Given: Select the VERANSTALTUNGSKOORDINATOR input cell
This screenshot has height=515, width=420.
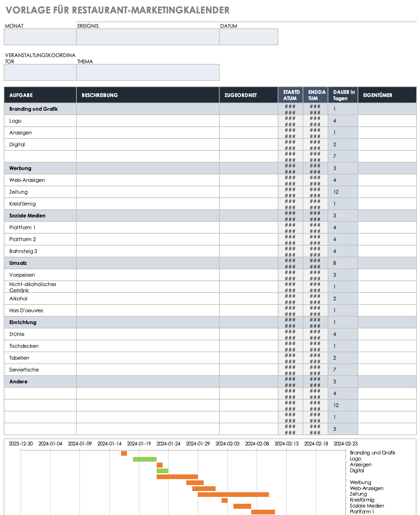Looking at the screenshot, I should click(x=40, y=72).
